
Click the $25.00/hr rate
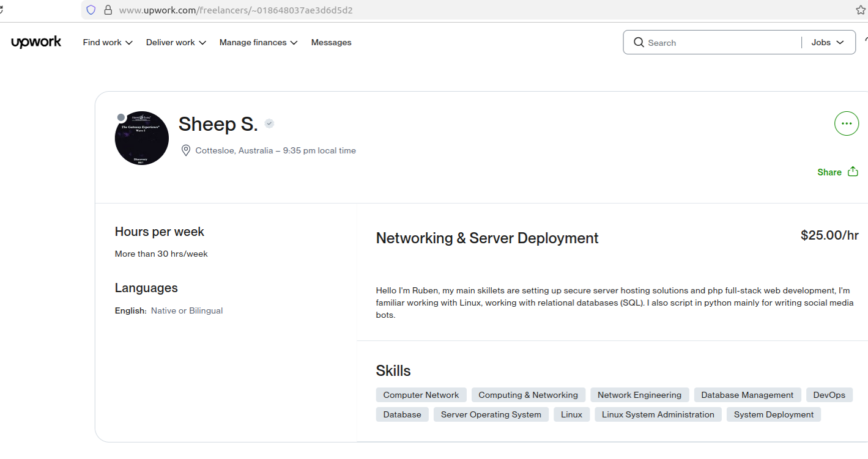(829, 235)
